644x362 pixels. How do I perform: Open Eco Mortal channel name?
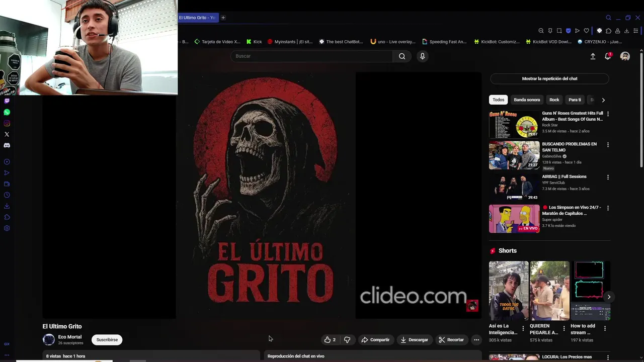pos(69,337)
